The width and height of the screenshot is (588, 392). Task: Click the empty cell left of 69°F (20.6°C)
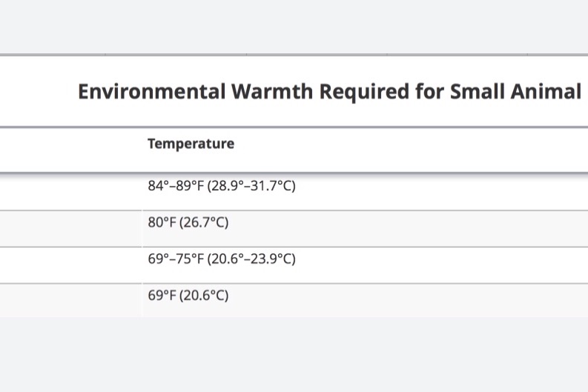pos(71,300)
